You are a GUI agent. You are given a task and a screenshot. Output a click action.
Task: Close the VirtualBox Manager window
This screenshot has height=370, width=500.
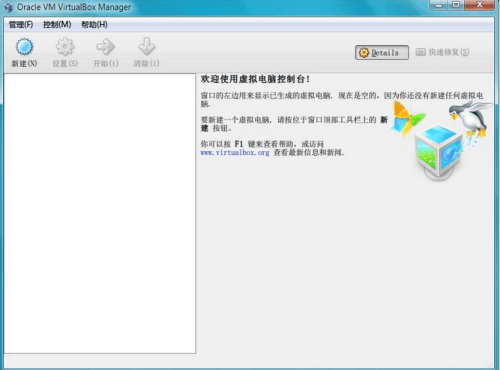click(x=479, y=5)
